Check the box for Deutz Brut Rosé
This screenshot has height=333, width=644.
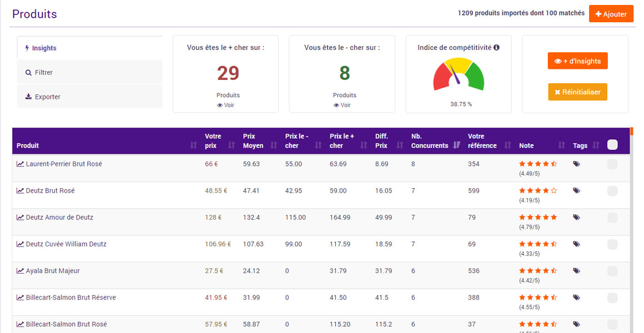click(x=612, y=191)
